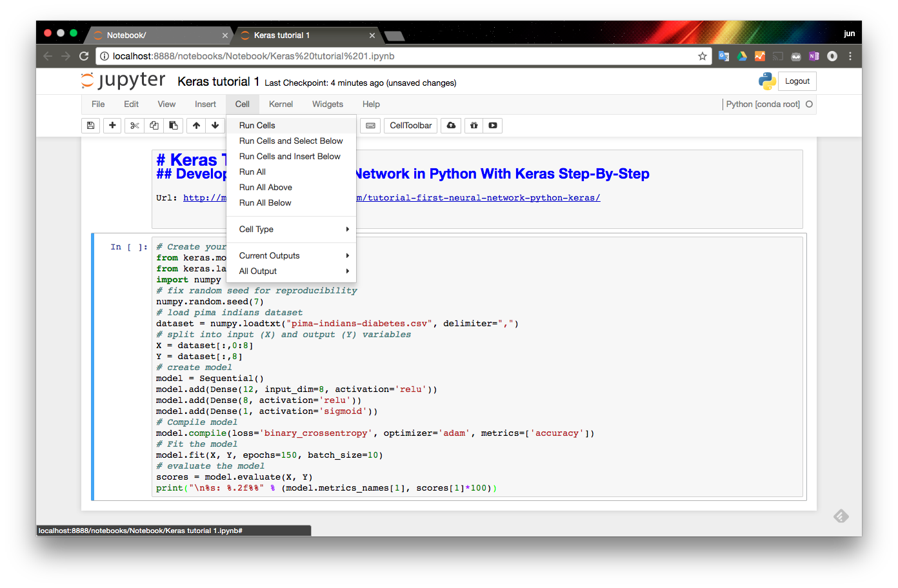Open the Insert menu
The image size is (898, 588).
pos(205,104)
